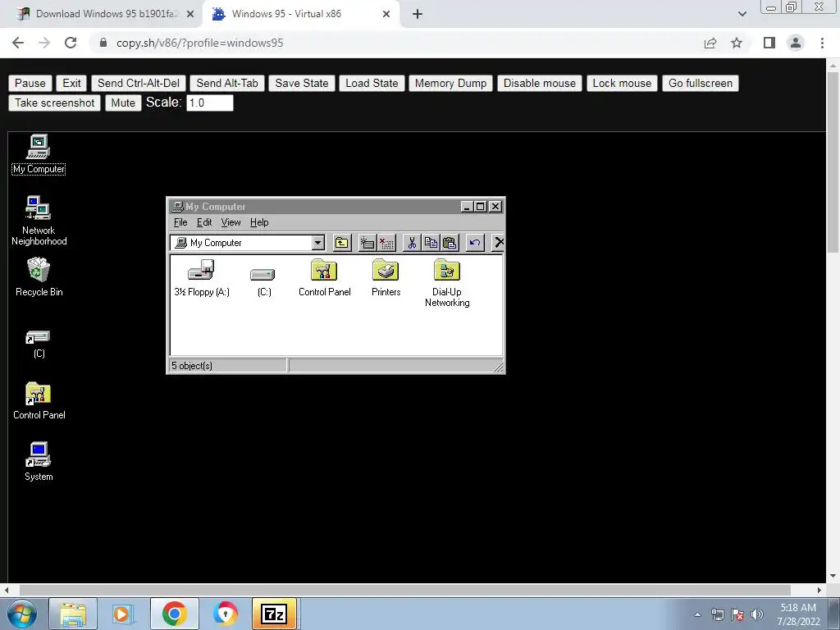Open the Windows Start orb

pyautogui.click(x=21, y=614)
